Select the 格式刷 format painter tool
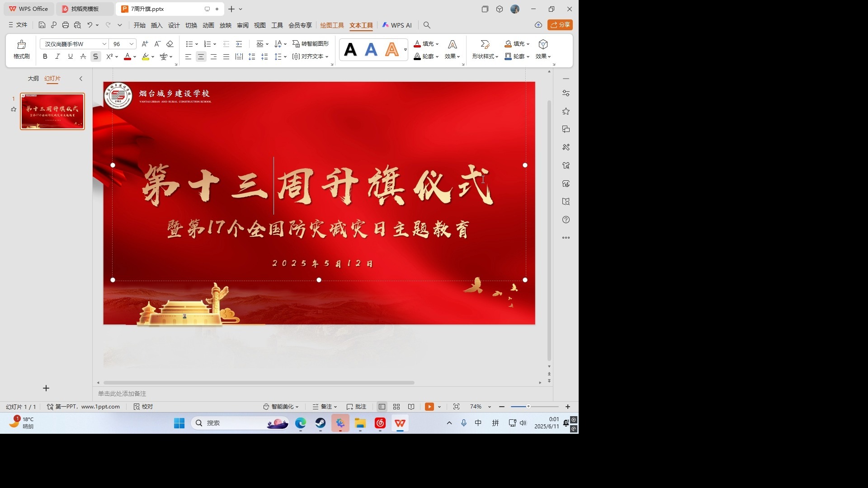The width and height of the screenshot is (868, 488). 21,50
